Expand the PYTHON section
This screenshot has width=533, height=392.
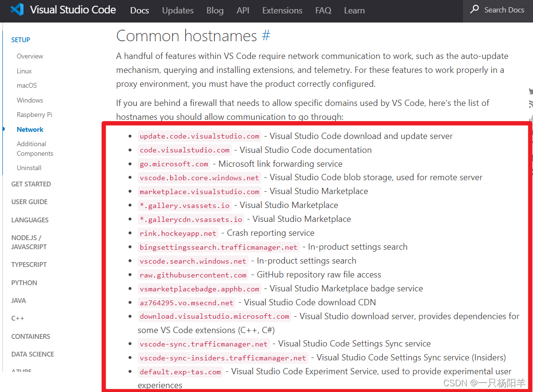click(x=24, y=283)
